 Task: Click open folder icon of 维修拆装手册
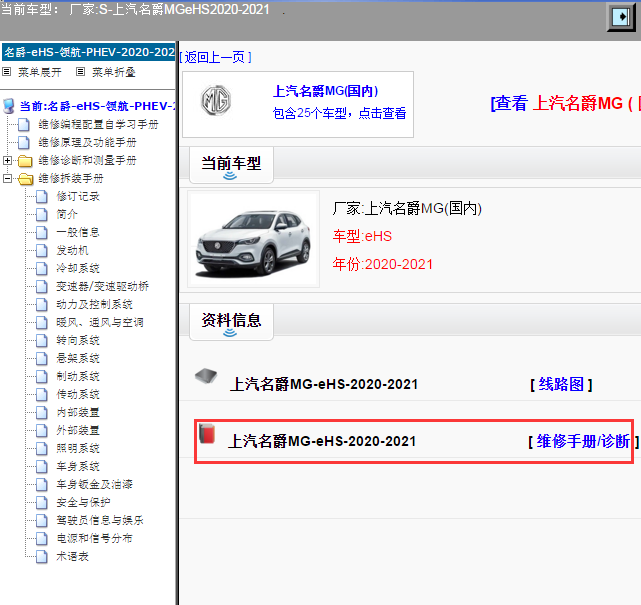[x=26, y=179]
